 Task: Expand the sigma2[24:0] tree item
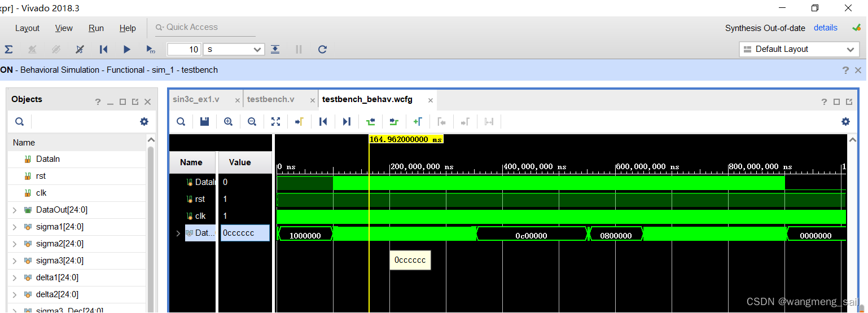[x=14, y=244]
